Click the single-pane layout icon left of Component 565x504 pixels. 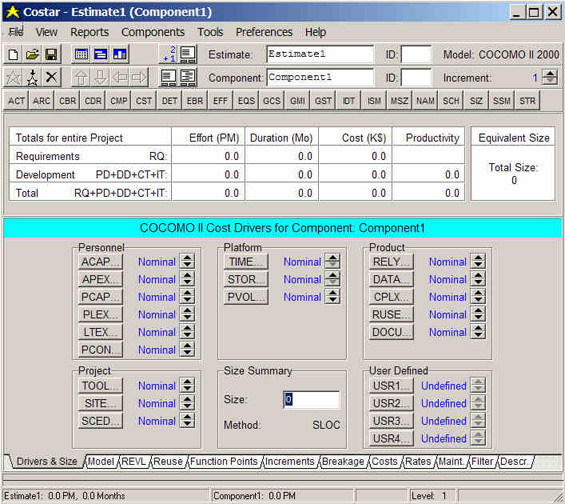pos(168,77)
